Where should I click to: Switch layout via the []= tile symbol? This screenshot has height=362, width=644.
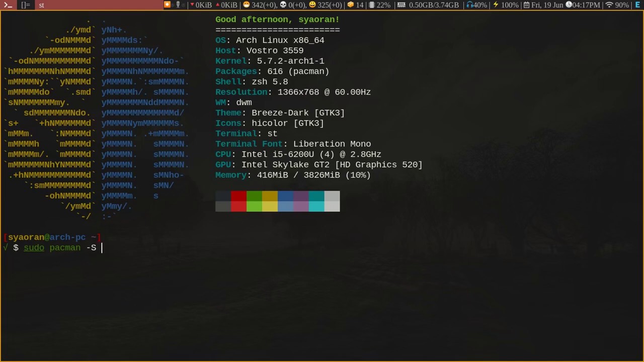click(x=26, y=5)
